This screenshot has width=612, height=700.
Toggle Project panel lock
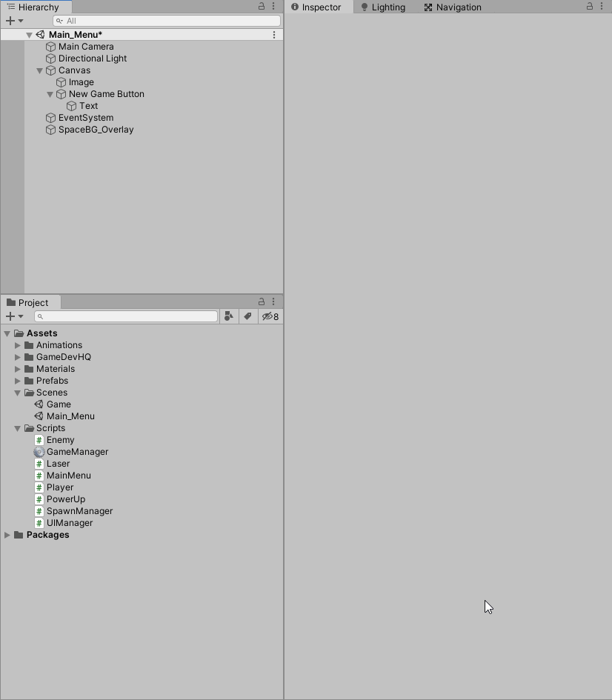[x=262, y=301]
